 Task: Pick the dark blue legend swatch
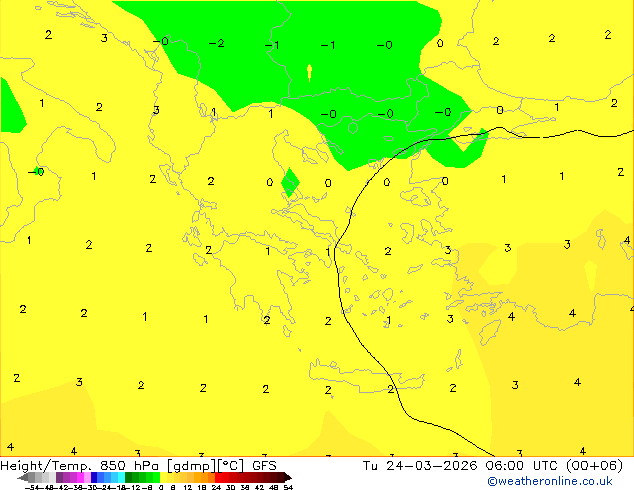click(x=94, y=477)
